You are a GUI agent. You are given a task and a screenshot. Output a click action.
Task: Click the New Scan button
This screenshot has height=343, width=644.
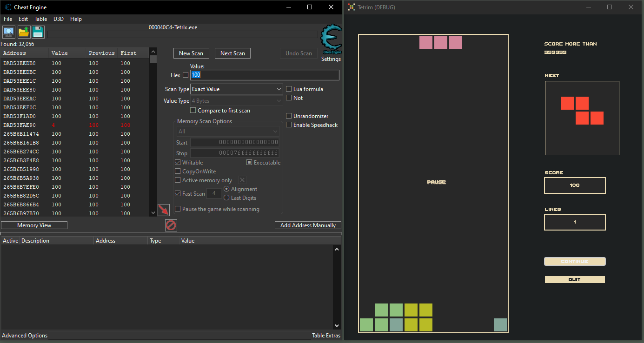tap(191, 53)
